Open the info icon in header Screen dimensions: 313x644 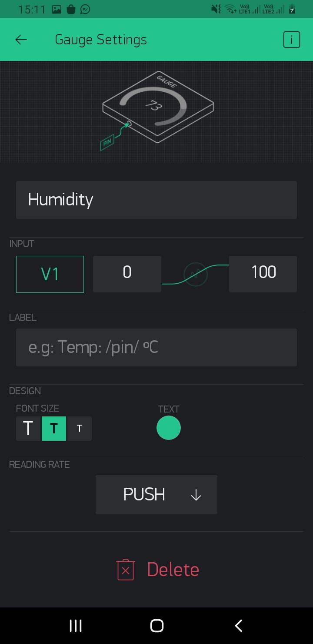point(291,40)
